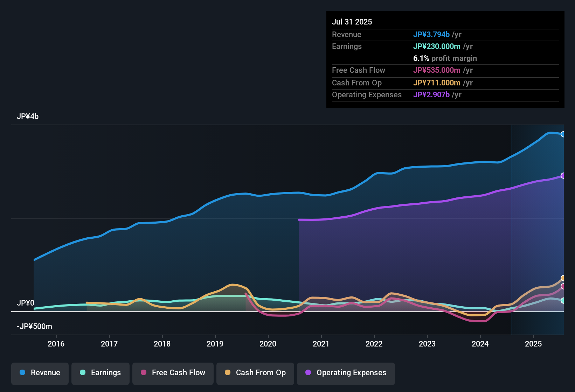Click the 2022 mark on the timeline axis
The image size is (575, 392).
tap(374, 344)
